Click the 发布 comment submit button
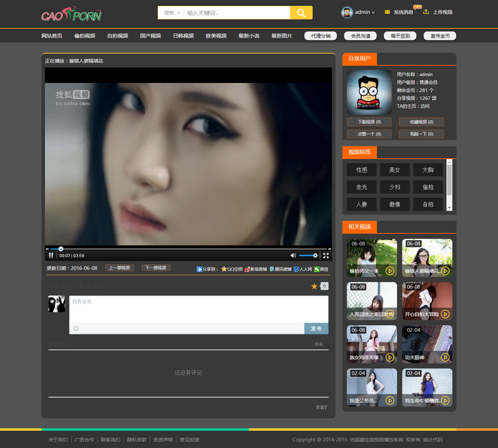 (x=316, y=329)
